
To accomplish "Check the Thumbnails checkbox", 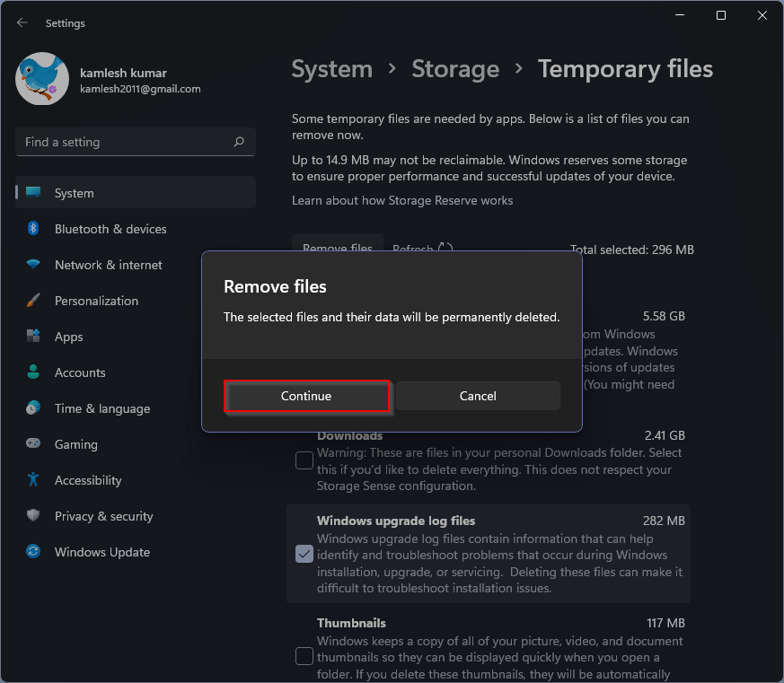I will click(304, 656).
